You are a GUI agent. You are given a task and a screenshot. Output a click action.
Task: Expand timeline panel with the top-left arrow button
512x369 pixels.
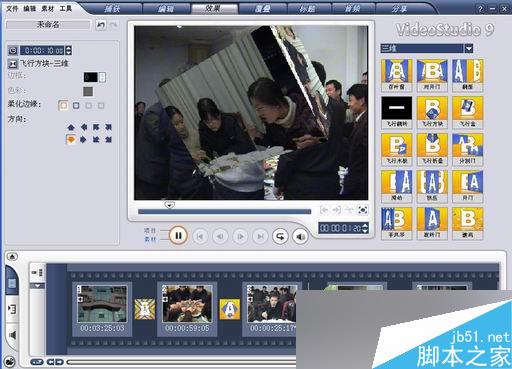pos(12,256)
